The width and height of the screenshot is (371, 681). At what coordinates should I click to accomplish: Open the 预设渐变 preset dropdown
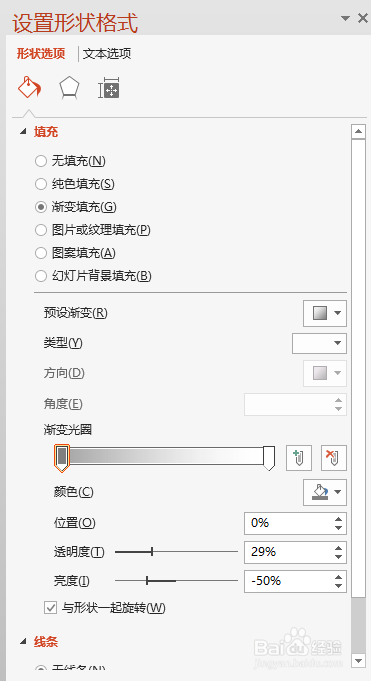[325, 313]
